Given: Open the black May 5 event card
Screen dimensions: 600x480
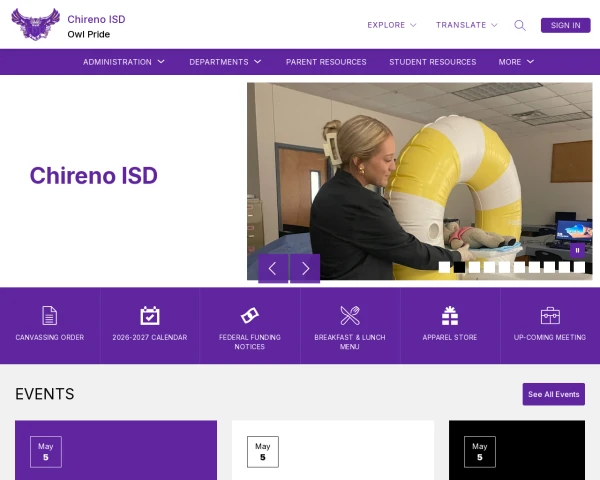Looking at the screenshot, I should coord(517,450).
